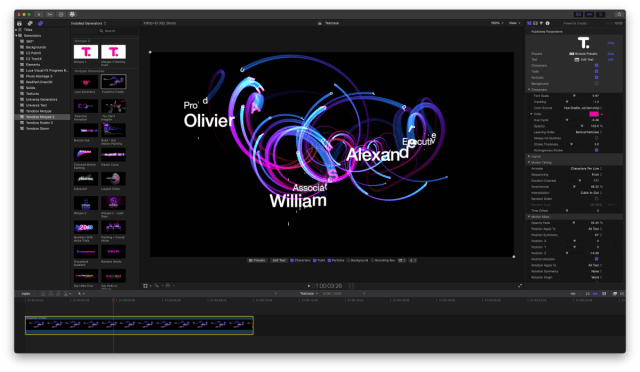The image size is (640, 372).
Task: Open the Animate dropdown
Action: pos(586,169)
